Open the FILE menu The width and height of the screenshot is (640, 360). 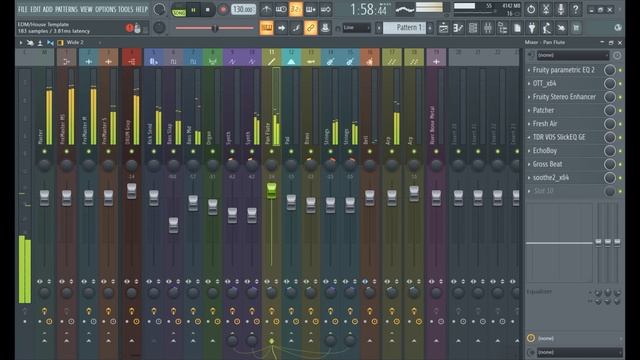pyautogui.click(x=22, y=9)
